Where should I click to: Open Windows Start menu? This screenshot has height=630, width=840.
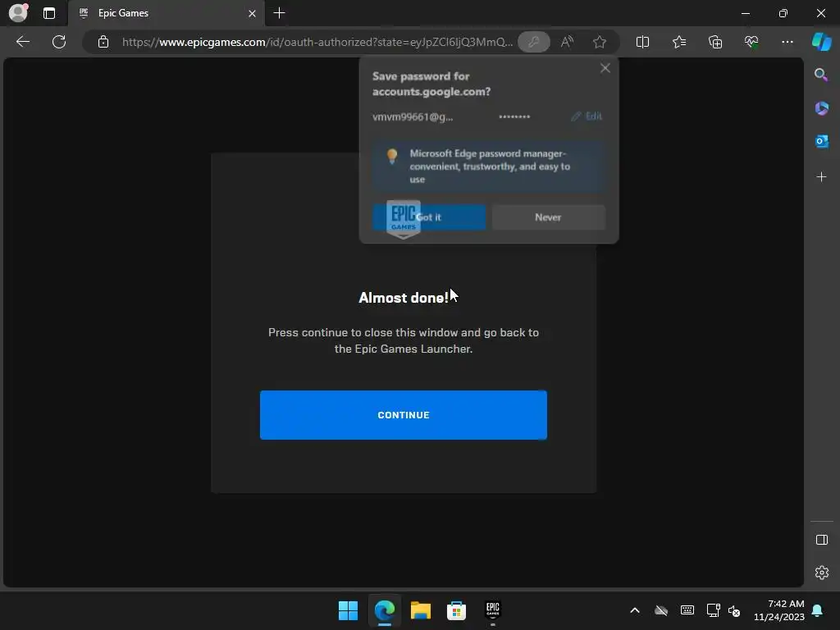(348, 609)
